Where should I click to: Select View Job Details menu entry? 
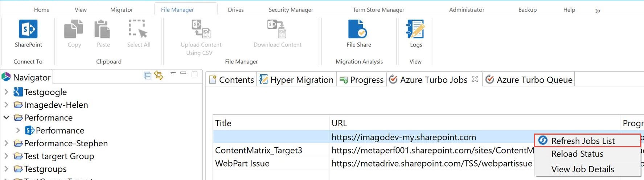click(583, 169)
